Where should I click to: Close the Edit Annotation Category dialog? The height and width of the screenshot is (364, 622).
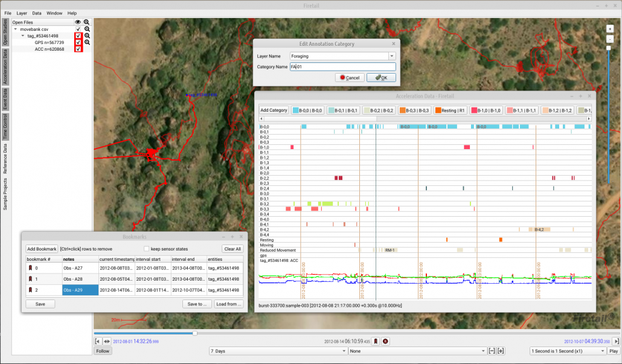pyautogui.click(x=394, y=43)
